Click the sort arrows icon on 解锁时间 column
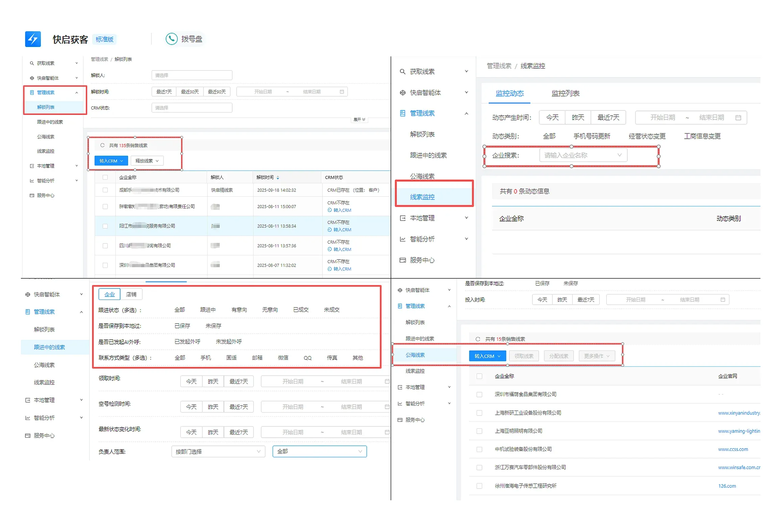781x532 pixels. point(278,177)
